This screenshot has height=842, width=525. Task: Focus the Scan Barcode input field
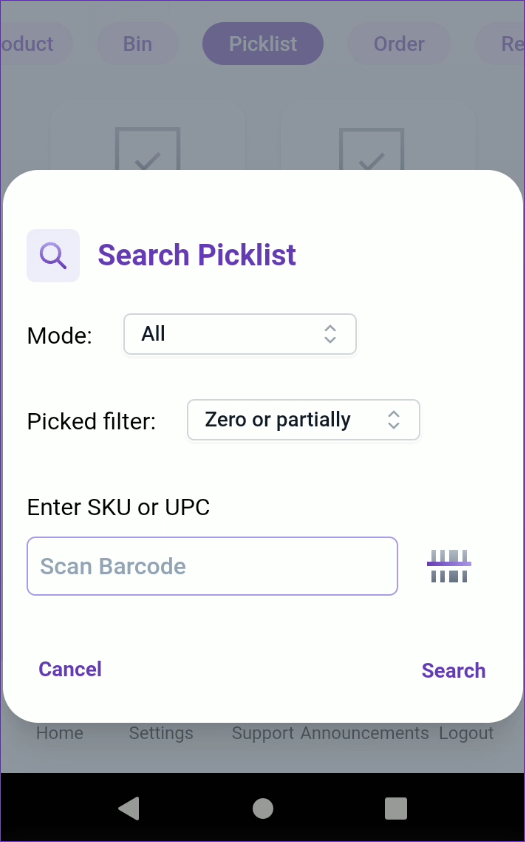point(213,566)
